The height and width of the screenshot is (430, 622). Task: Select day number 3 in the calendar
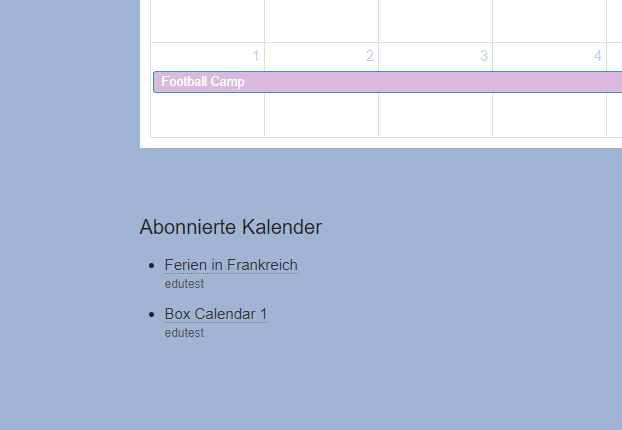[484, 56]
